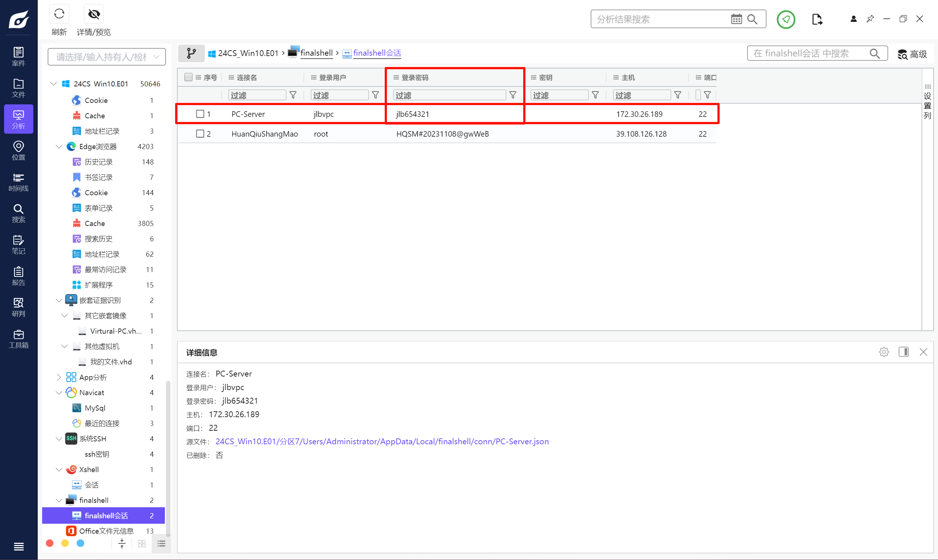Open the 时间线 sidebar item
The image size is (938, 560).
point(18,182)
